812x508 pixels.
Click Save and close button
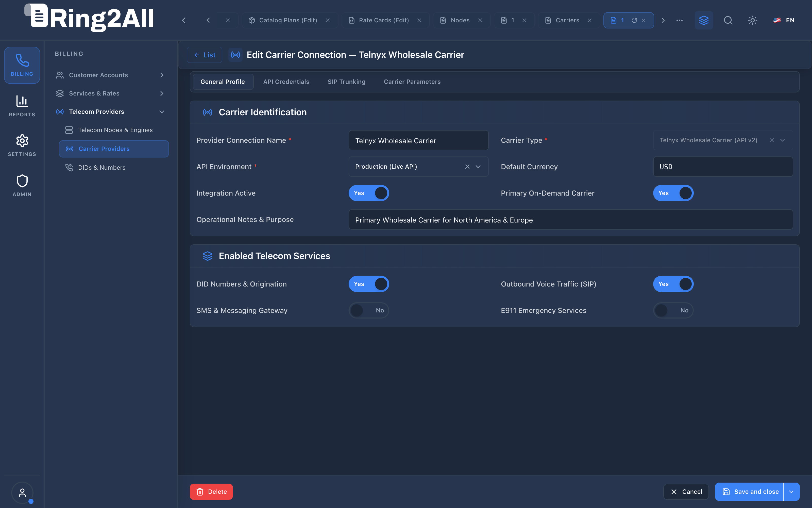pos(750,491)
